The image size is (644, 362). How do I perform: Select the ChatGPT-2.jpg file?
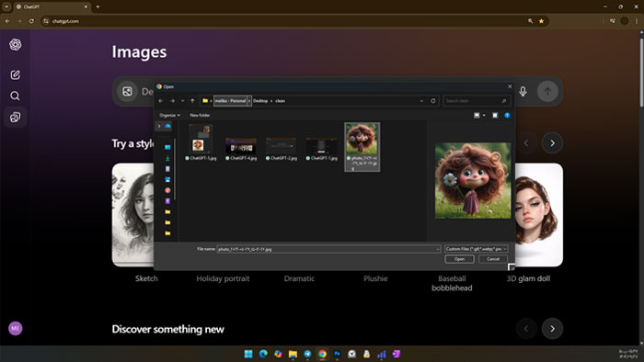pos(282,149)
